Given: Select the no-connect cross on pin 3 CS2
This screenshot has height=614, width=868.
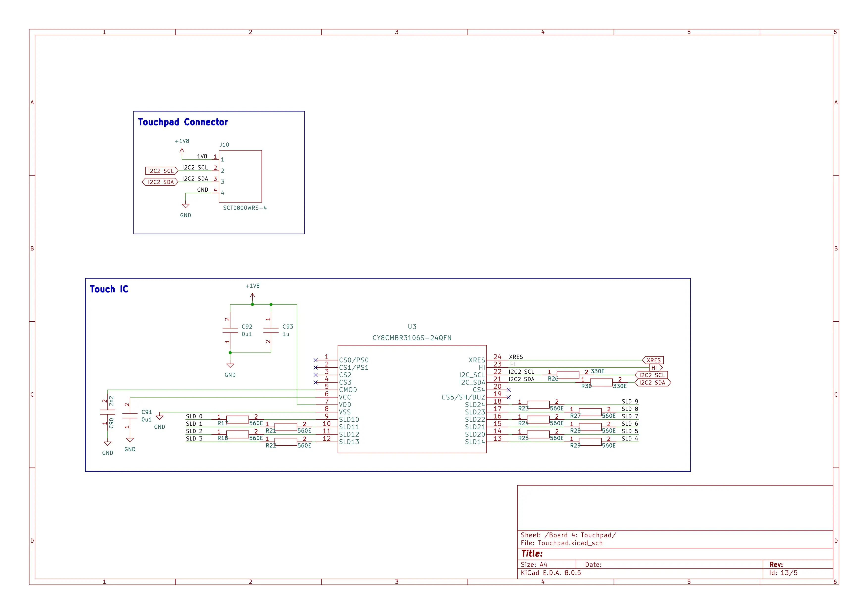Looking at the screenshot, I should pyautogui.click(x=316, y=375).
